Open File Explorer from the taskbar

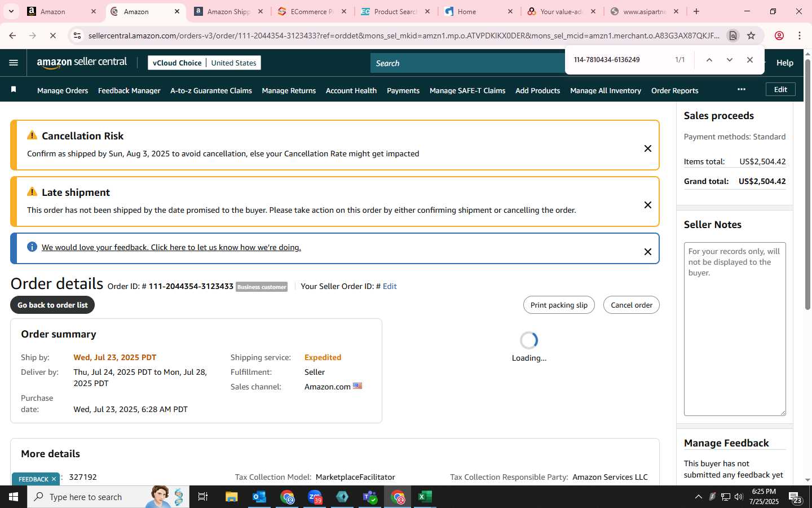pyautogui.click(x=232, y=497)
